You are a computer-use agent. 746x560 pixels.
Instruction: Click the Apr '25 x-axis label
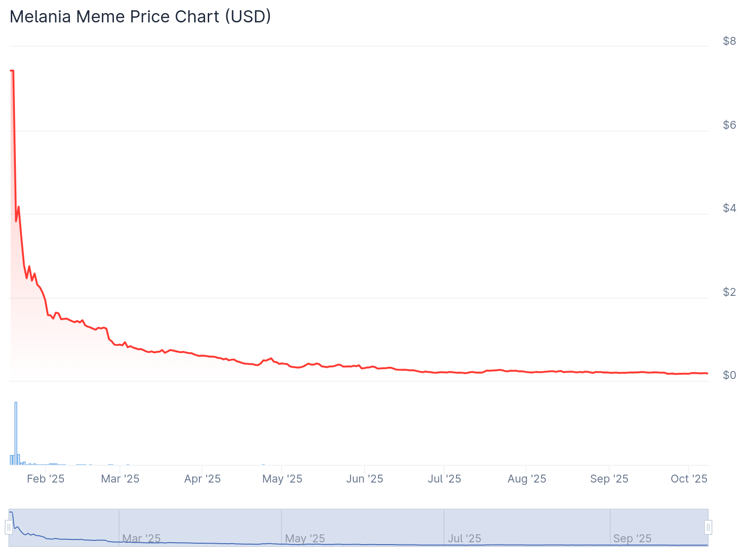(202, 479)
